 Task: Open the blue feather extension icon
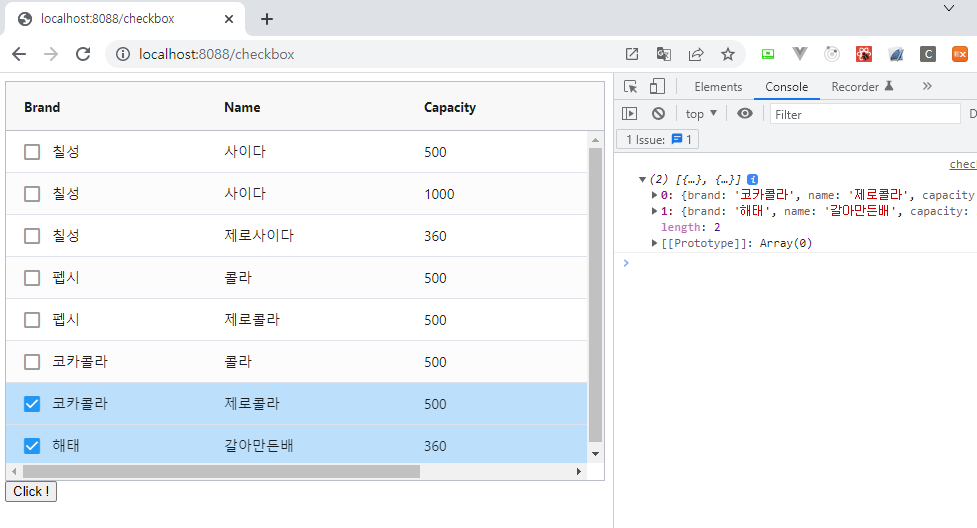point(896,54)
